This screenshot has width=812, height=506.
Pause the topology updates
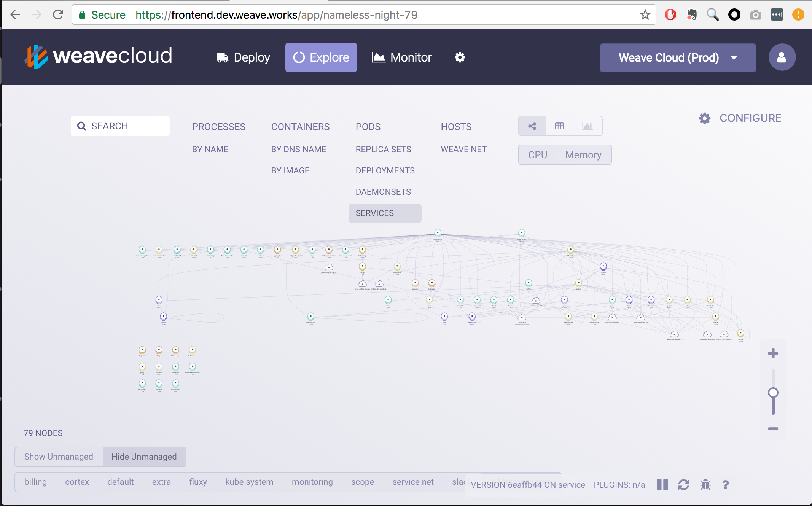(662, 485)
